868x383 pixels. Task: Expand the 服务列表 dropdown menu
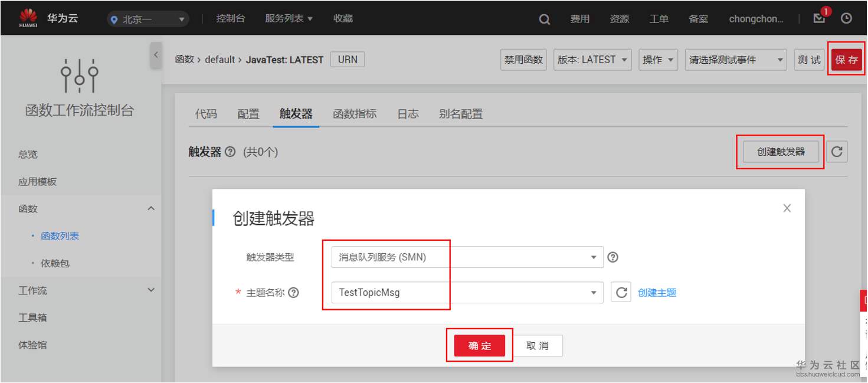pyautogui.click(x=289, y=18)
